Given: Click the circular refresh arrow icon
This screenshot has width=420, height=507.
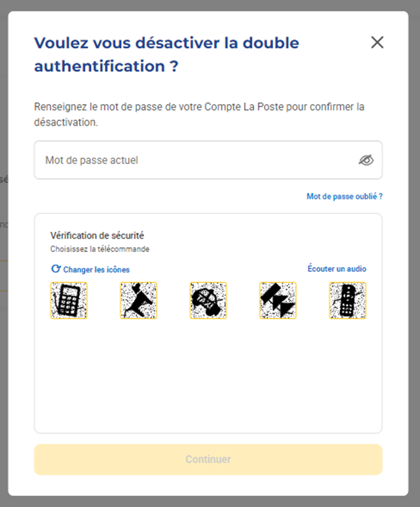Looking at the screenshot, I should click(55, 269).
